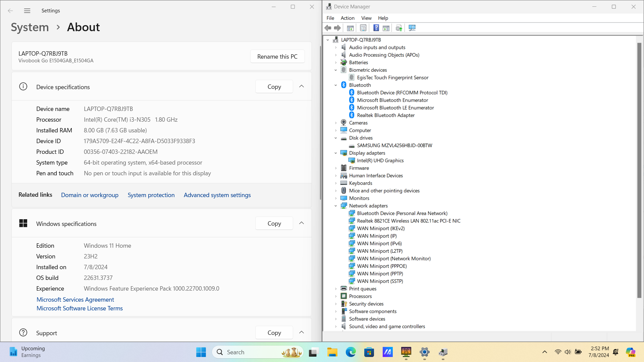Viewport: 644px width, 362px height.
Task: Click System in the Settings breadcrumb
Action: pyautogui.click(x=30, y=27)
